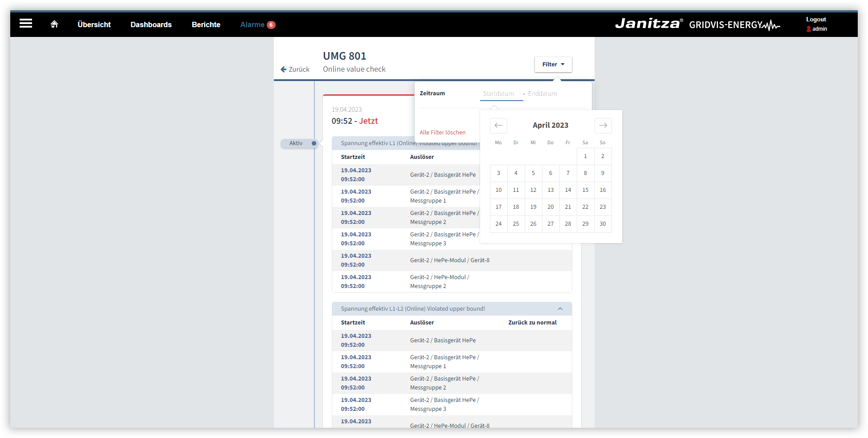Open the Berichte section
Viewport: 868px width, 438px height.
pos(206,24)
